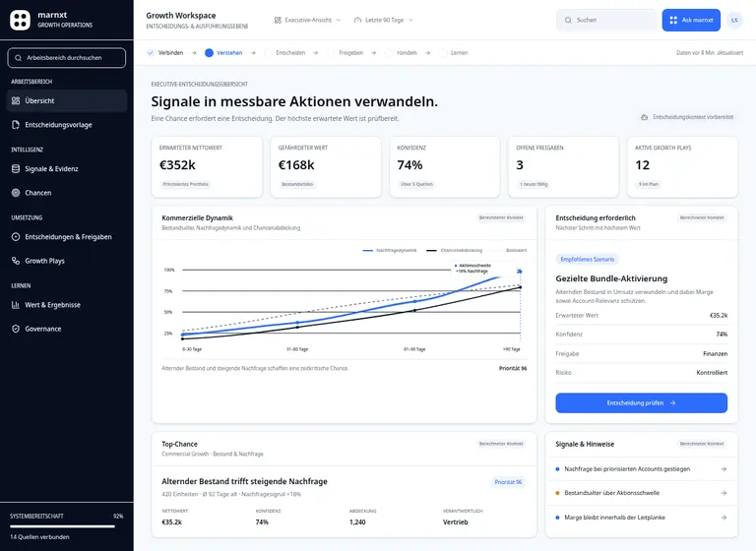Open Governance page

click(x=67, y=329)
